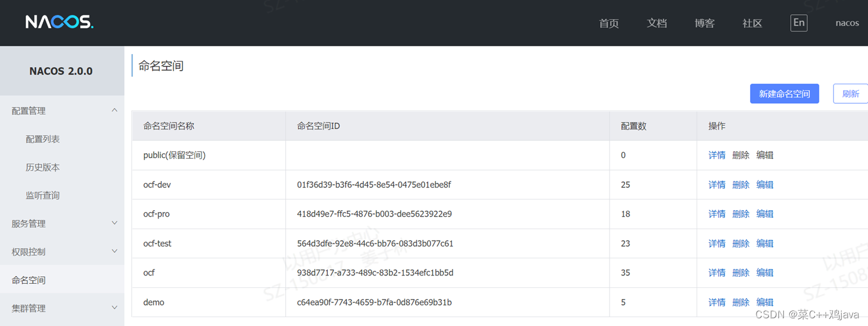Open 历史版本 in the sidebar
This screenshot has width=868, height=326.
click(x=43, y=167)
